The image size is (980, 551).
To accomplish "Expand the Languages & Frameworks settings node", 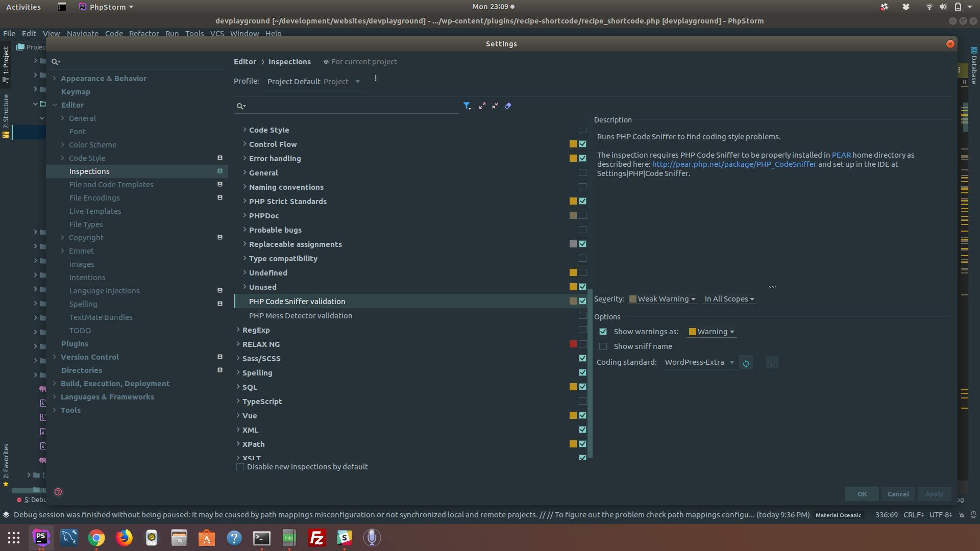I will click(x=55, y=397).
